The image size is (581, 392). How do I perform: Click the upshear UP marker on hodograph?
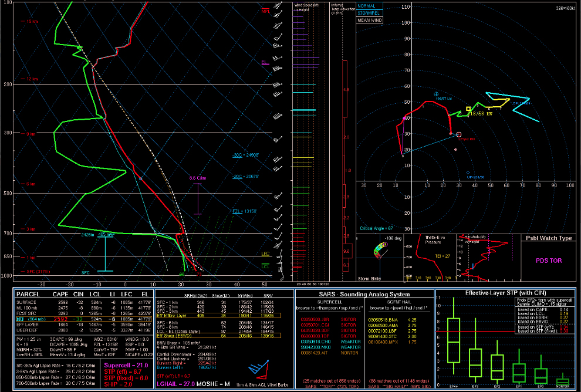(x=469, y=172)
